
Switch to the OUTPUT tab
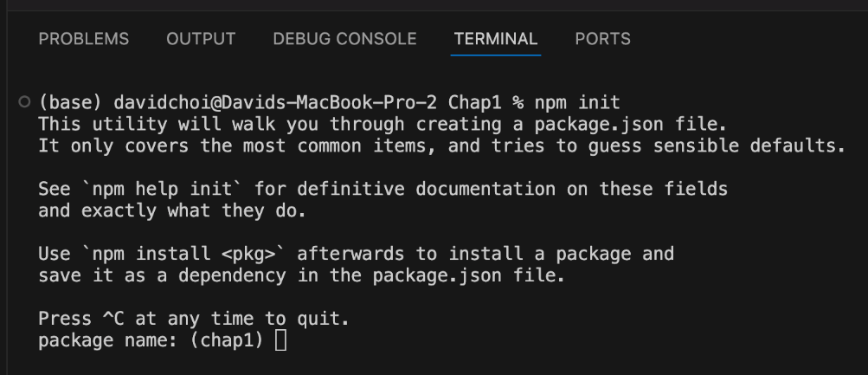click(x=201, y=39)
